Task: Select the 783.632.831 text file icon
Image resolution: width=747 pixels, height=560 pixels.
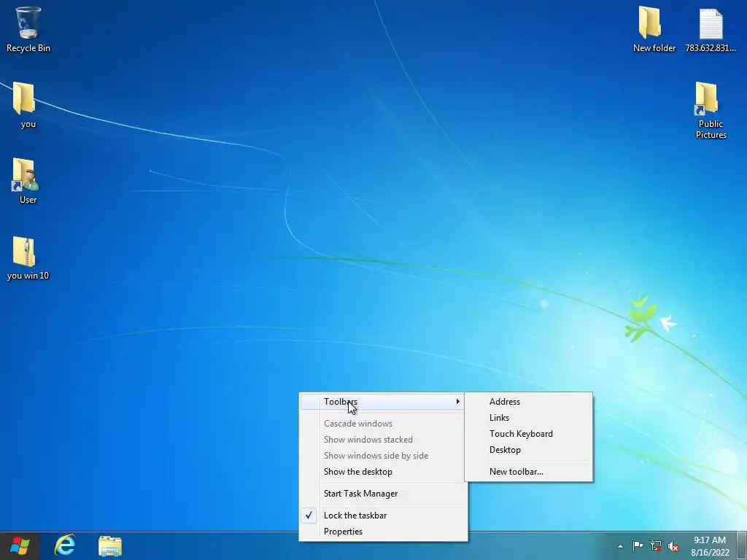Action: pos(711,29)
